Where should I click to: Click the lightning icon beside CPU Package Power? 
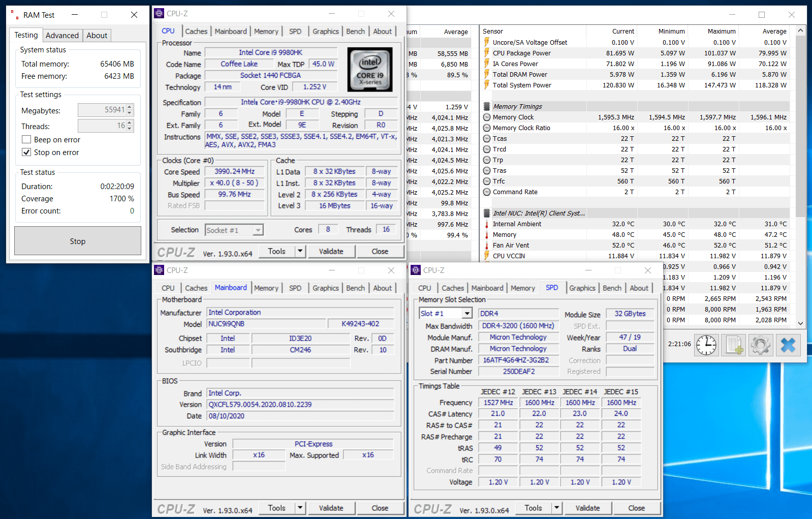(x=487, y=53)
